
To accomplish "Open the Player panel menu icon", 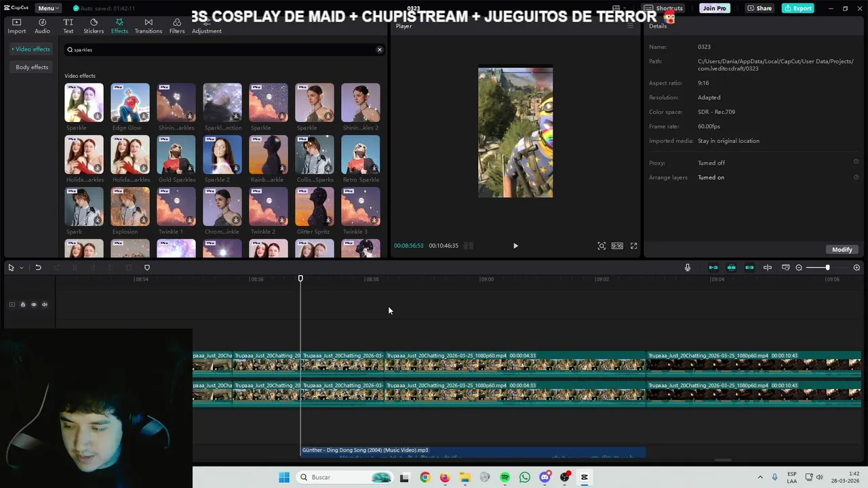I will [x=630, y=26].
